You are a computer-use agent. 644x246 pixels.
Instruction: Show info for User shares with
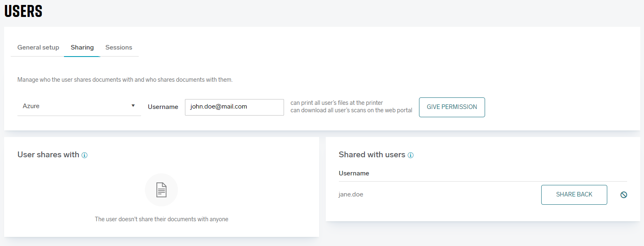[85, 155]
